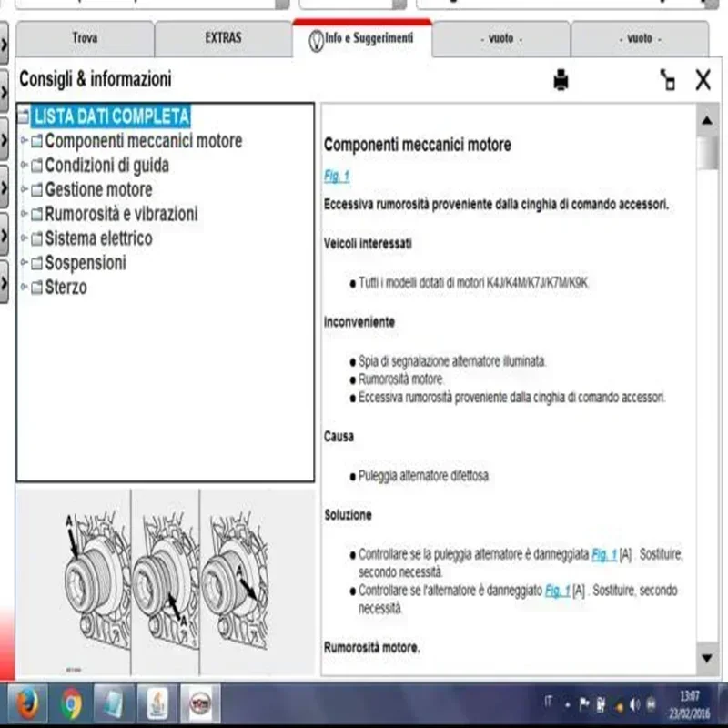Open the Fig. 1 link under the heading
Viewport: 728px width, 728px height.
click(336, 176)
